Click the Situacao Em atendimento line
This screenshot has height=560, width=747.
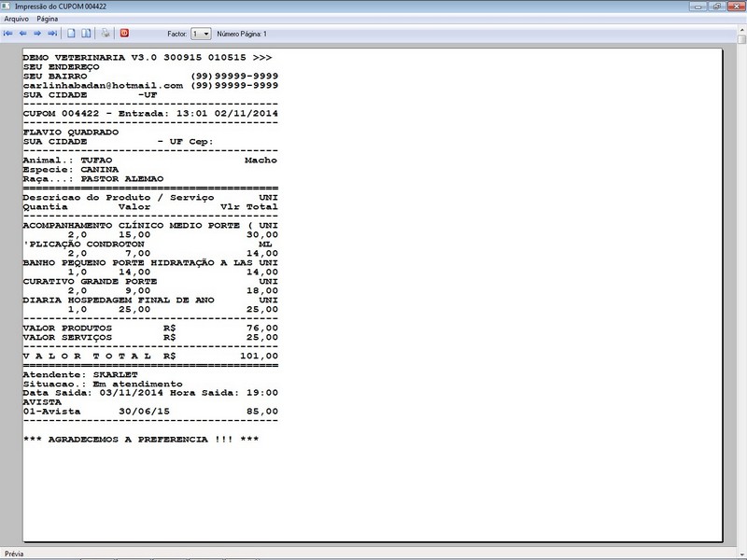[x=103, y=384]
